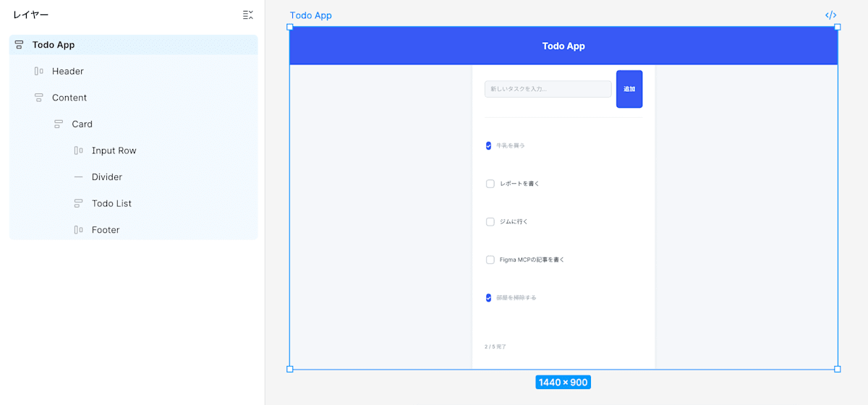Click the Figma MCPの記事を書く task text
The width and height of the screenshot is (868, 405).
tap(532, 260)
